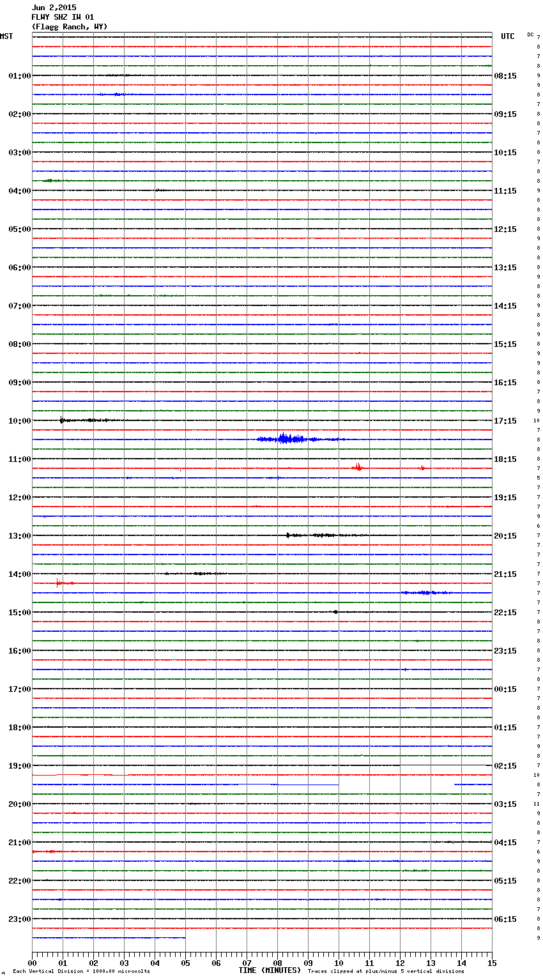Click the "Each Vertical Division" scale note
The width and height of the screenshot is (543, 980).
coord(81,971)
